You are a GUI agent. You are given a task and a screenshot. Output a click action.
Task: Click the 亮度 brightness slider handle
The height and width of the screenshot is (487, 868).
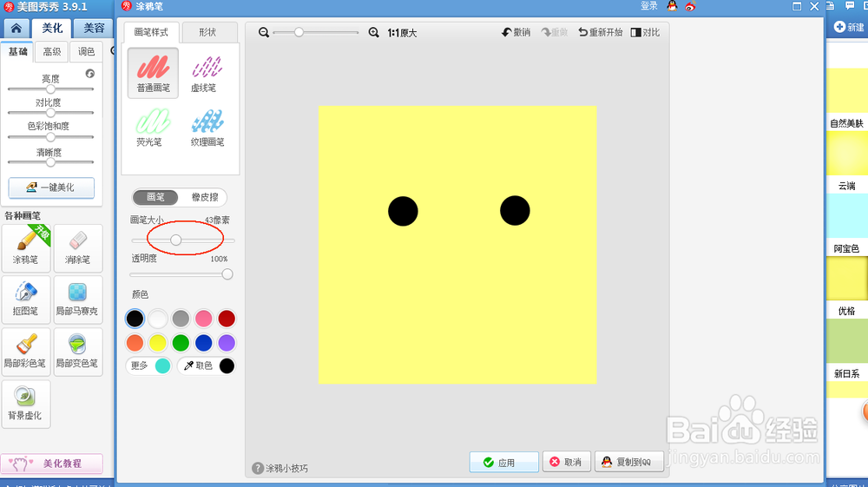[x=50, y=89]
